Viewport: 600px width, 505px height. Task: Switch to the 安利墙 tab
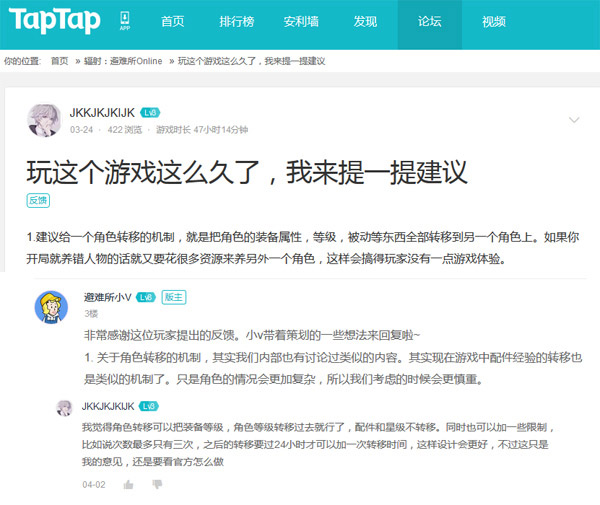301,22
